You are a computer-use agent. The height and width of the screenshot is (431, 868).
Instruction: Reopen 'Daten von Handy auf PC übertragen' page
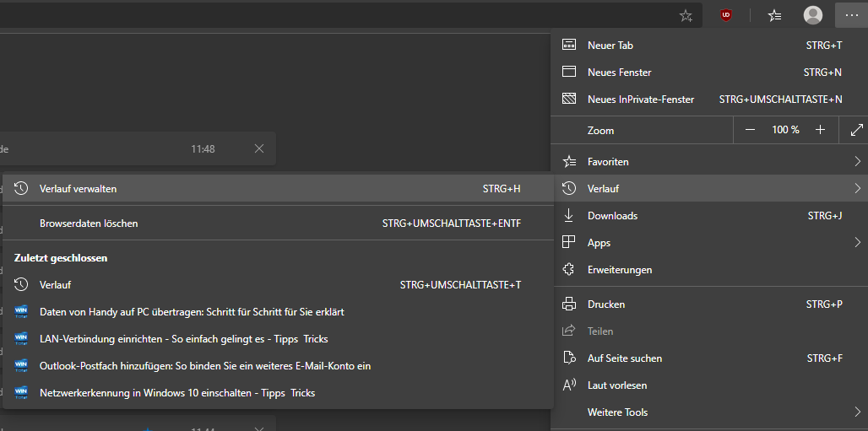[192, 312]
